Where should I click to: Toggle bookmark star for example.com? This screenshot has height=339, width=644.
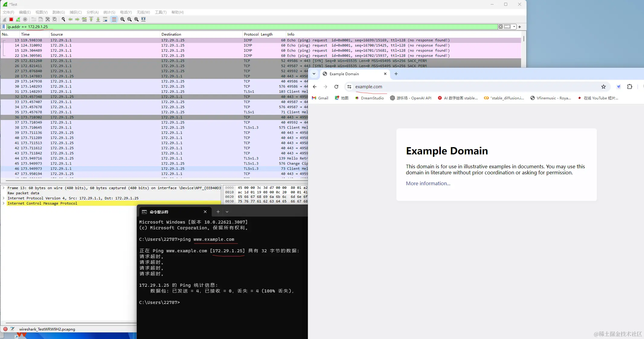click(x=604, y=87)
